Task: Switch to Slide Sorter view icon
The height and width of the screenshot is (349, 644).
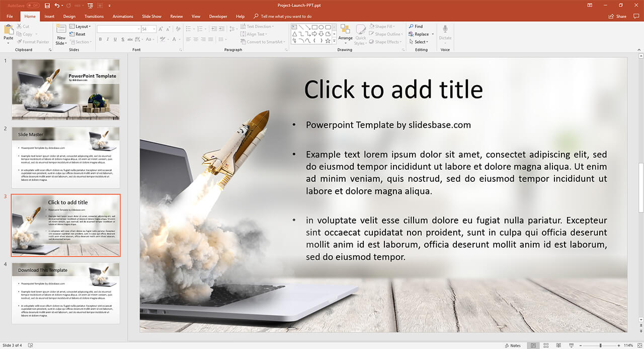Action: click(x=546, y=345)
